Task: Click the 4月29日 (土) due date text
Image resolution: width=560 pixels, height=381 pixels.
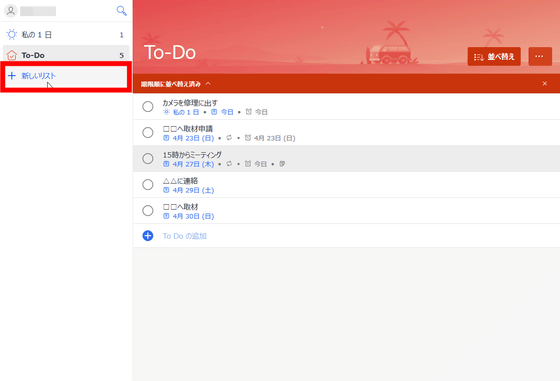Action: point(193,190)
